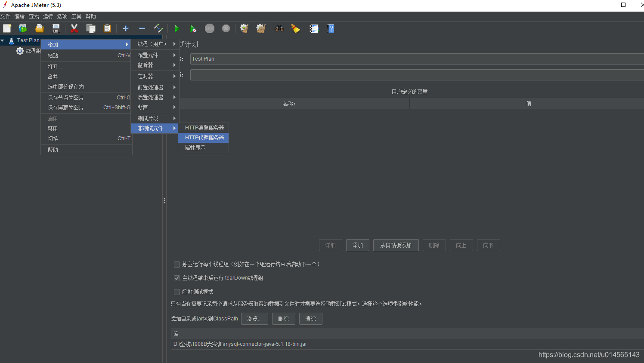Expand 监听器 submenu
The image size is (644, 363).
pyautogui.click(x=155, y=65)
